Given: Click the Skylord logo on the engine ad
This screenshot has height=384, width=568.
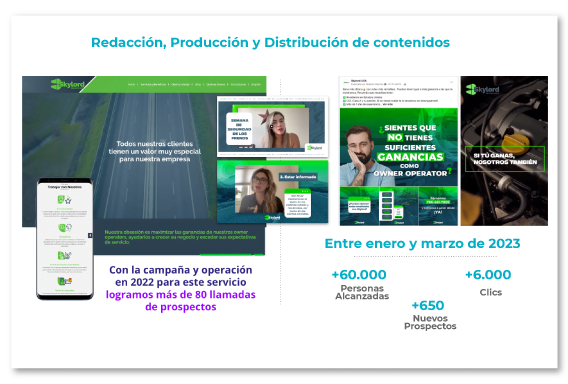Looking at the screenshot, I should 482,89.
